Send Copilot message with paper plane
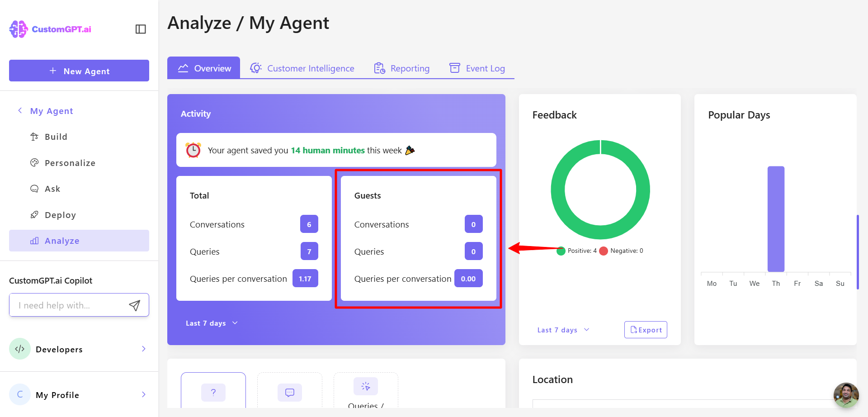868x417 pixels. (135, 305)
